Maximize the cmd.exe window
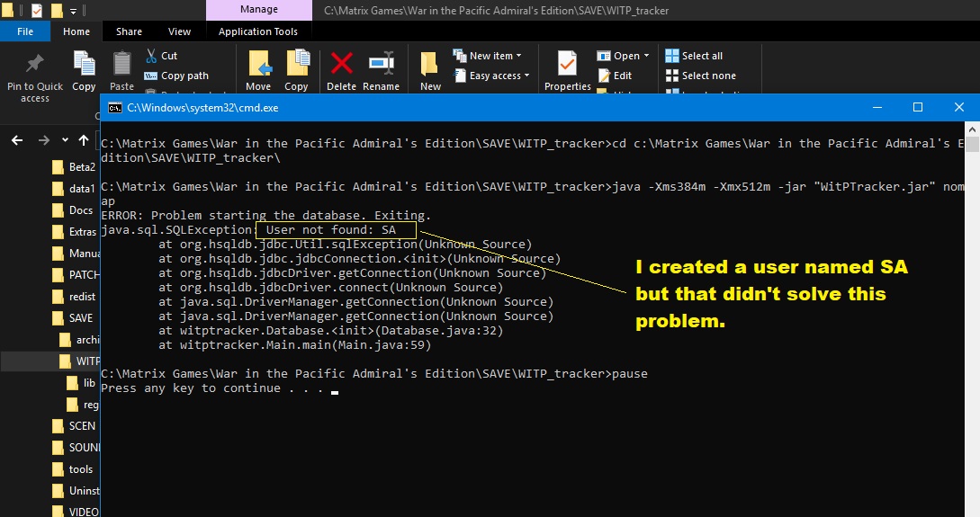 coord(918,107)
